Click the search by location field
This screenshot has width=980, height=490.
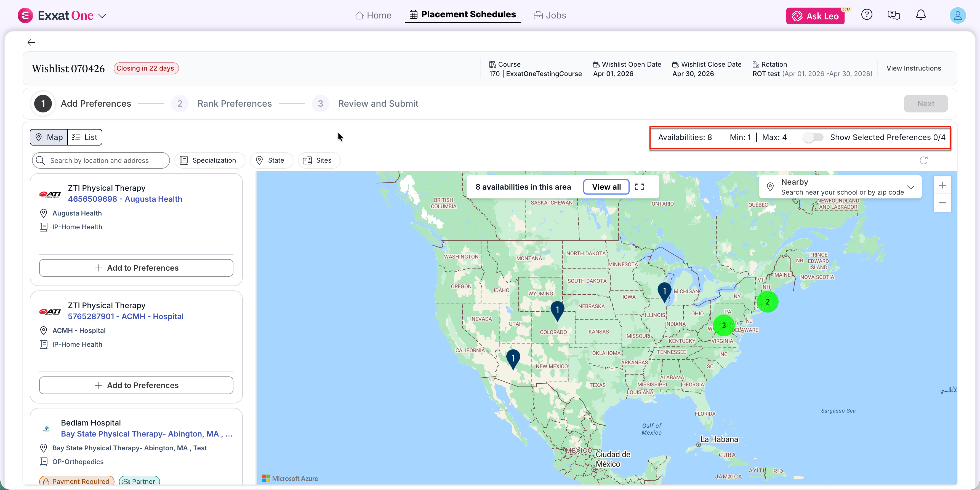pyautogui.click(x=101, y=160)
